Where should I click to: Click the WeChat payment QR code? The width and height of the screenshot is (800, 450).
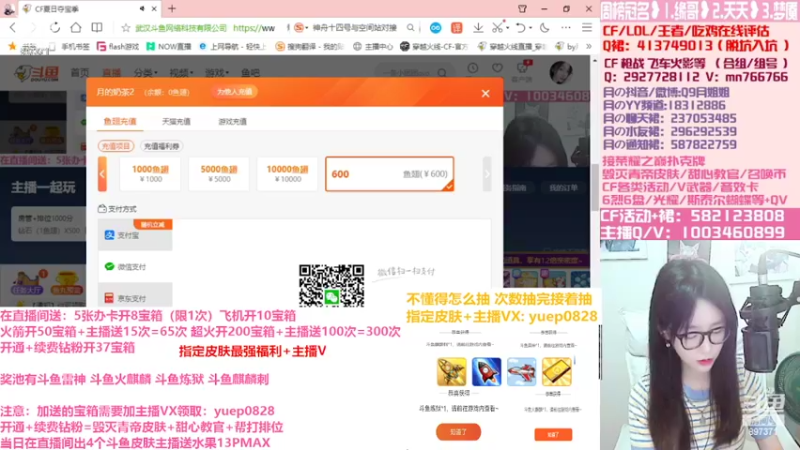(331, 286)
